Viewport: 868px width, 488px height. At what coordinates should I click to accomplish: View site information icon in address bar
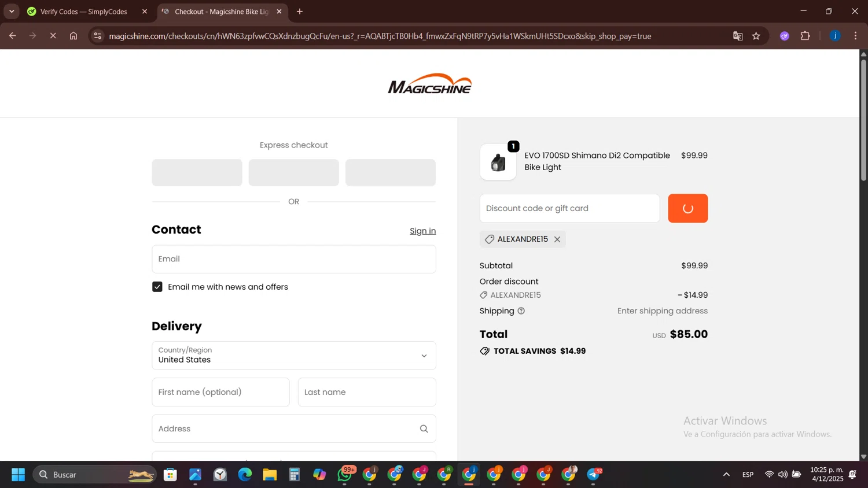(97, 36)
